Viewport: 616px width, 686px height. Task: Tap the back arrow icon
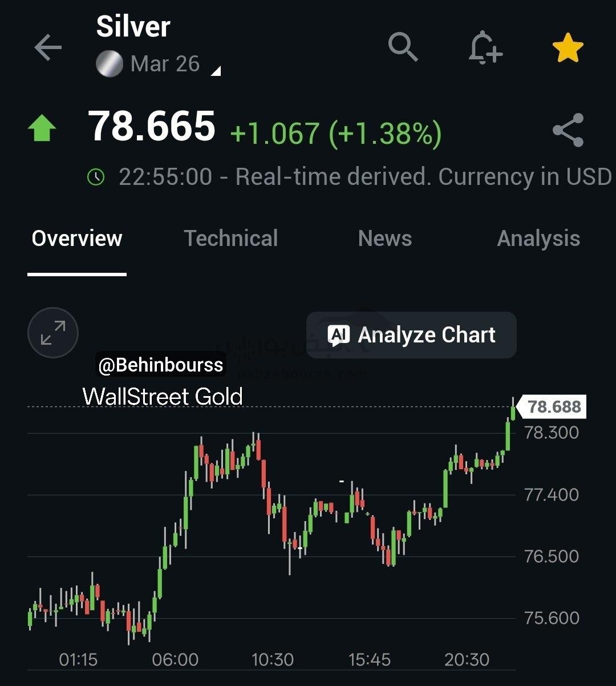click(x=48, y=48)
